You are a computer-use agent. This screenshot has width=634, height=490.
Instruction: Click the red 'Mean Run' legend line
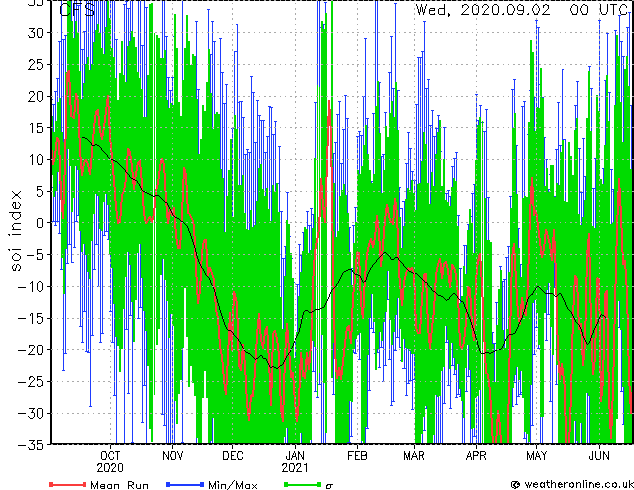point(68,484)
